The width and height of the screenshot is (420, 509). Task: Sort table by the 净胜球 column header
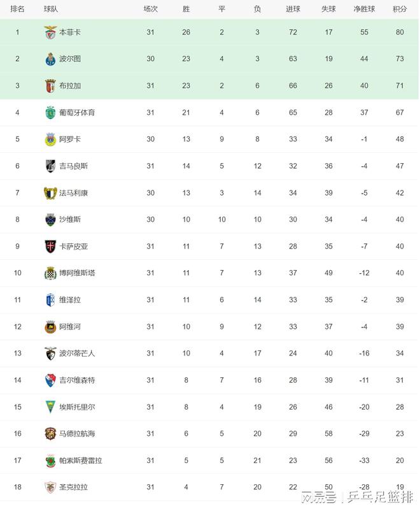click(x=364, y=9)
